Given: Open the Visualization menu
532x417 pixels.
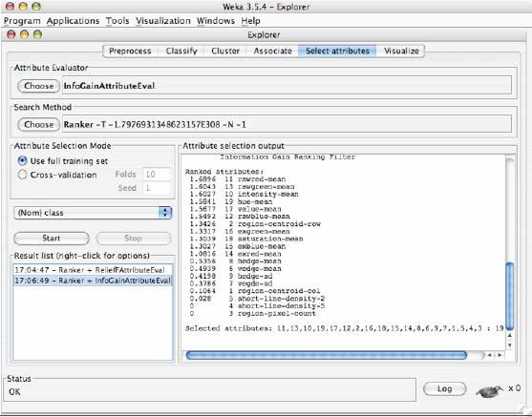Looking at the screenshot, I should pos(163,21).
